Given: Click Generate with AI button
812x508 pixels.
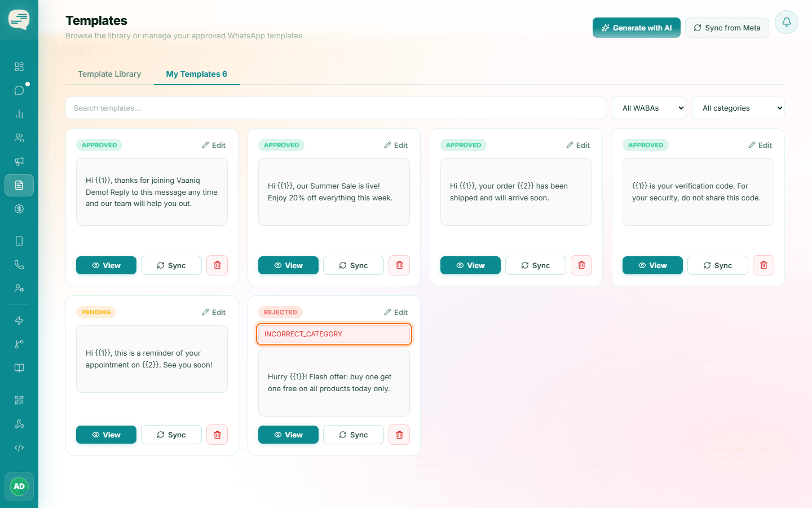Looking at the screenshot, I should coord(637,28).
